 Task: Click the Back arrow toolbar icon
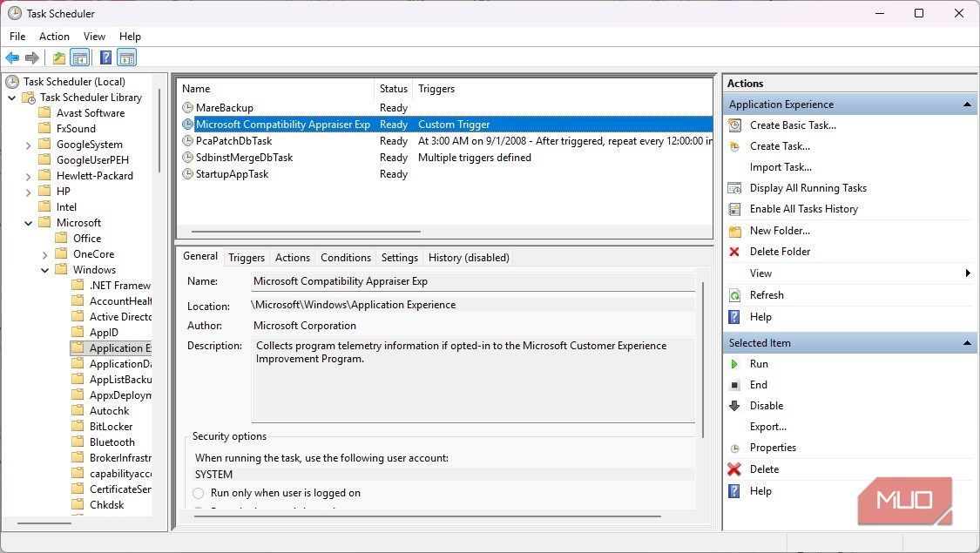tap(12, 58)
